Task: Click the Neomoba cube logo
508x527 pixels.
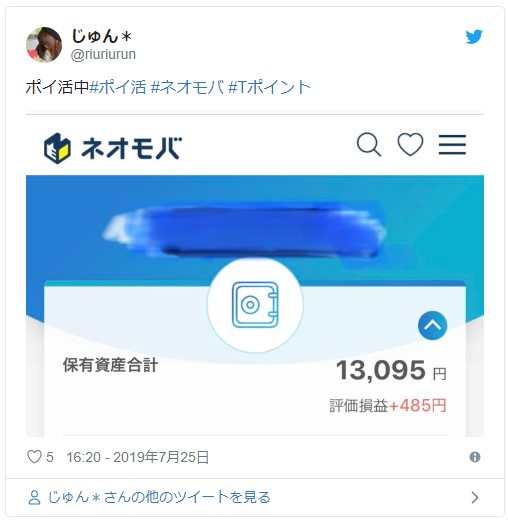Action: click(x=57, y=148)
